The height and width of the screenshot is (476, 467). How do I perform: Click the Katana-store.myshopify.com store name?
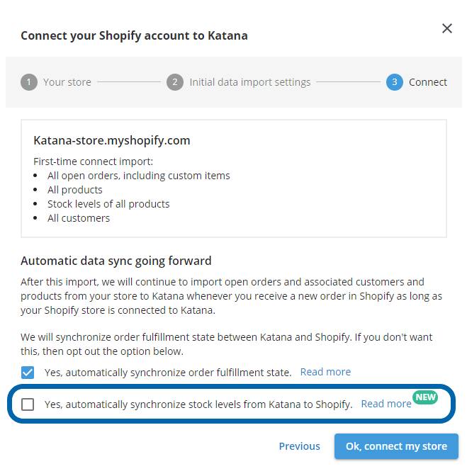tap(111, 140)
